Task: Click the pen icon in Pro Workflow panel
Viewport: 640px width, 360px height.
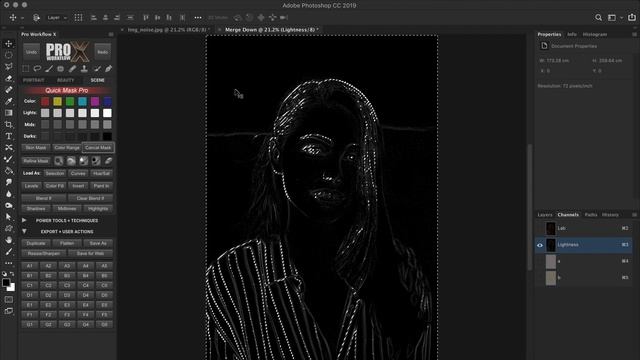Action: 109,69
